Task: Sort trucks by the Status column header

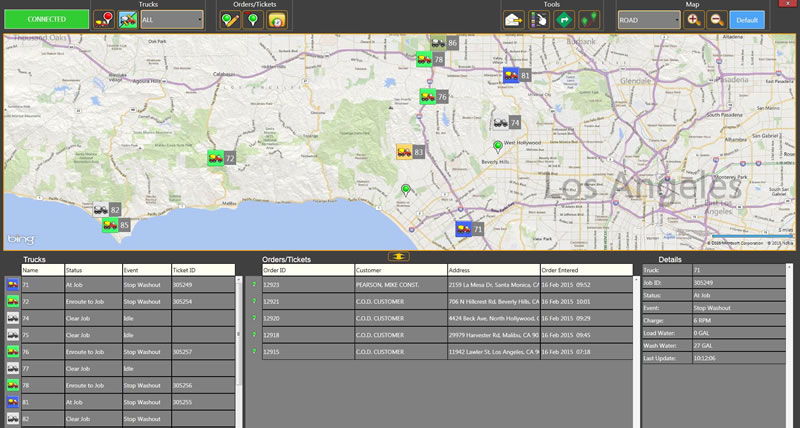Action: [x=92, y=270]
